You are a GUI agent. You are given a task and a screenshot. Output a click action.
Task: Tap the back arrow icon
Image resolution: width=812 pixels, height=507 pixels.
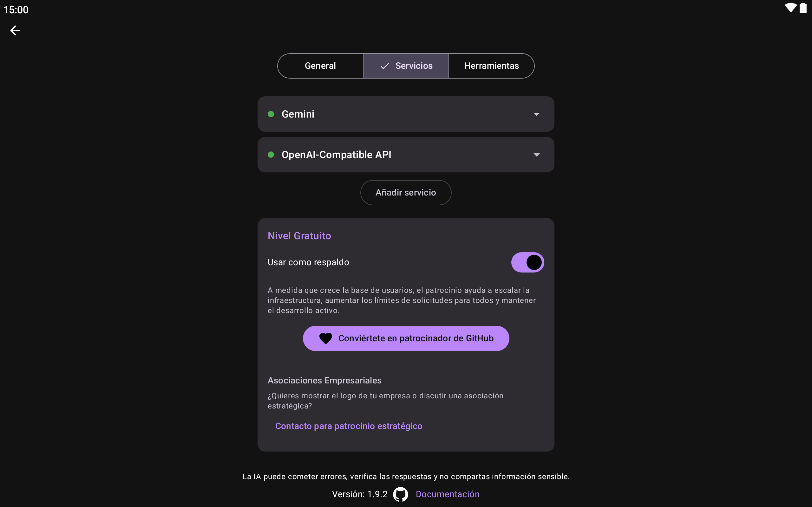tap(15, 30)
